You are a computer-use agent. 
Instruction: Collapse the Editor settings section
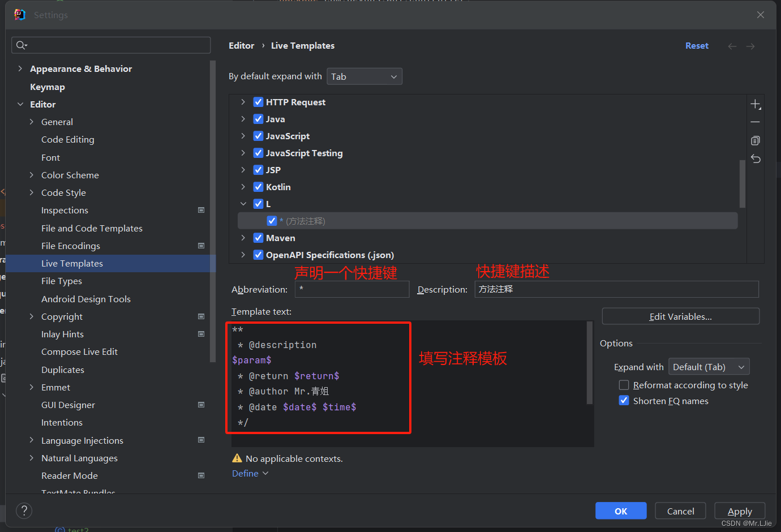pos(20,104)
